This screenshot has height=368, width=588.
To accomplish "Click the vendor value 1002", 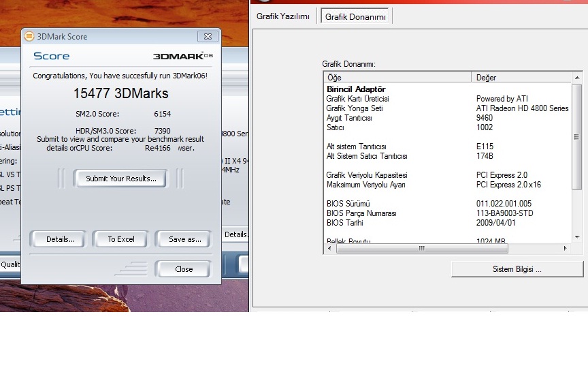I will (x=485, y=127).
